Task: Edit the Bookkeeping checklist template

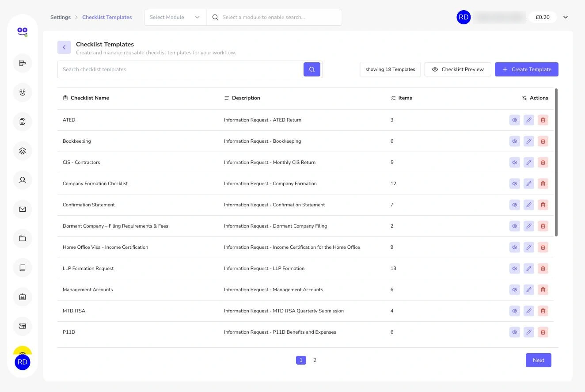Action: click(529, 141)
